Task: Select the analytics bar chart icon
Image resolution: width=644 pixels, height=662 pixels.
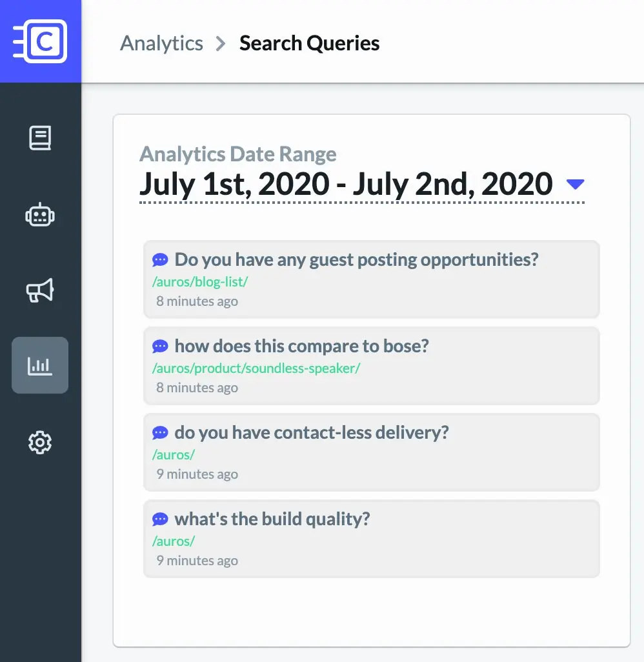Action: [x=40, y=365]
